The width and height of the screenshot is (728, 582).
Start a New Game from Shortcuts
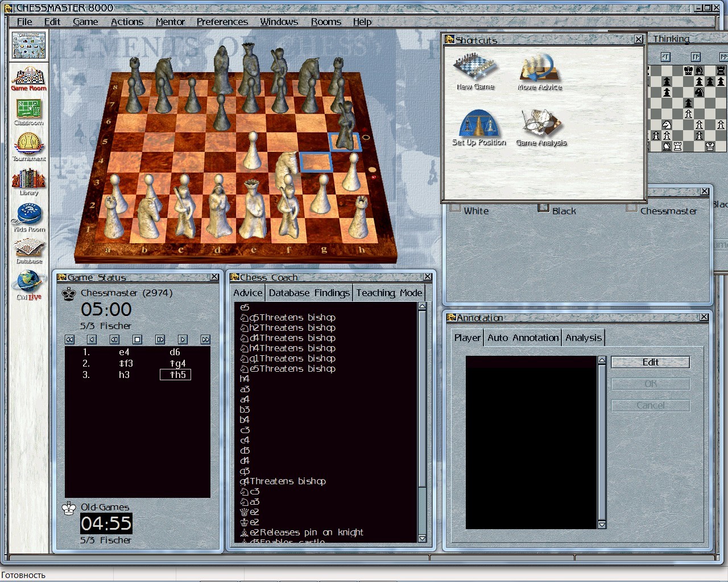pos(475,72)
